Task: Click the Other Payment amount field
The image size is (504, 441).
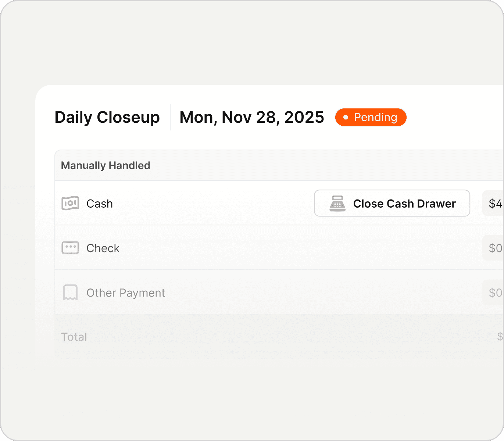Action: 493,293
